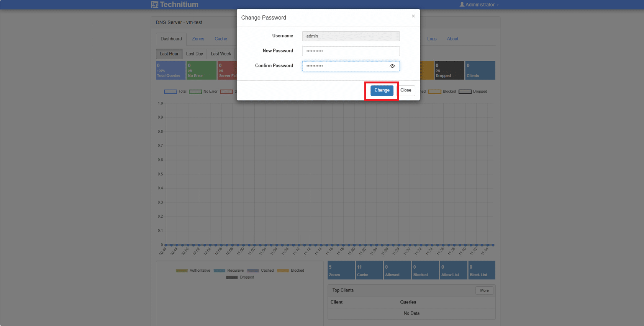644x326 pixels.
Task: Click the Administrator user icon
Action: [462, 5]
